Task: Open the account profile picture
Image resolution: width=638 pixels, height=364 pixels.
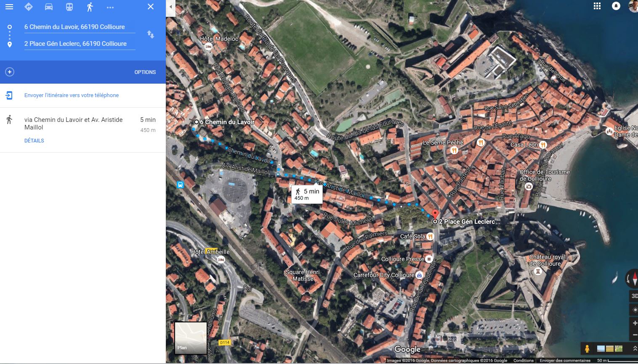Action: tap(633, 6)
